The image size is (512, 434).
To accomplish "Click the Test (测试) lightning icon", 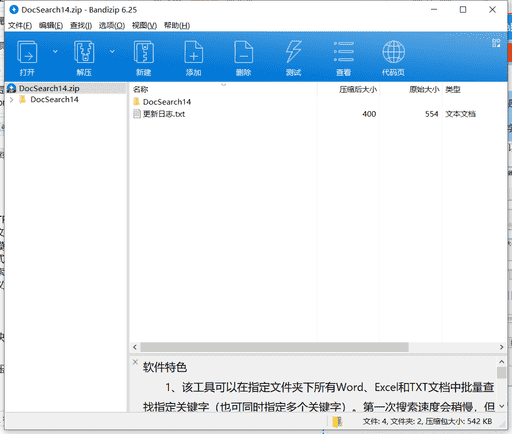I will pyautogui.click(x=293, y=51).
